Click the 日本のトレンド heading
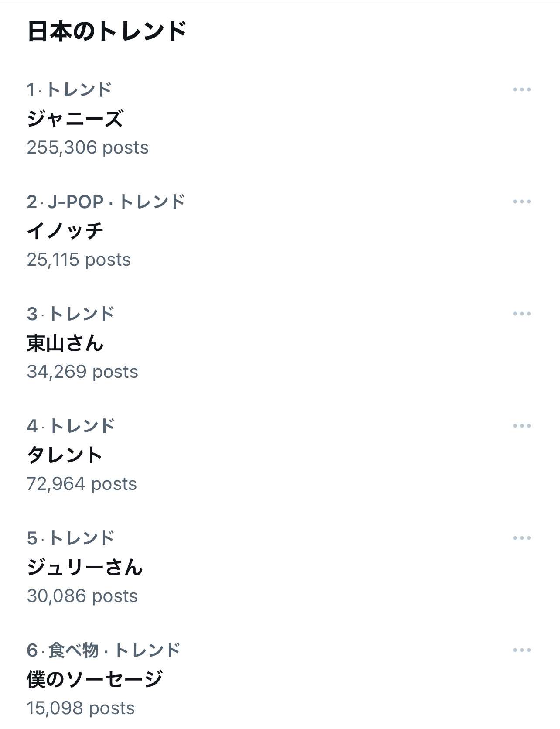Screen dimensions: 560x729 point(107,31)
